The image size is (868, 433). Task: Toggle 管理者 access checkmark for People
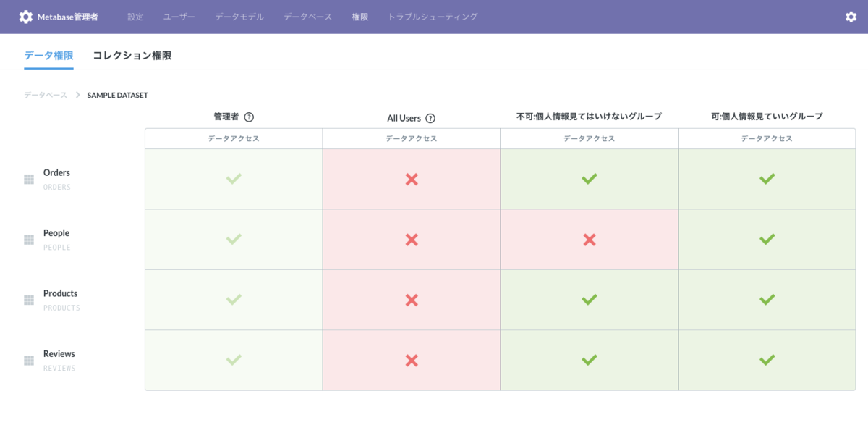click(234, 239)
